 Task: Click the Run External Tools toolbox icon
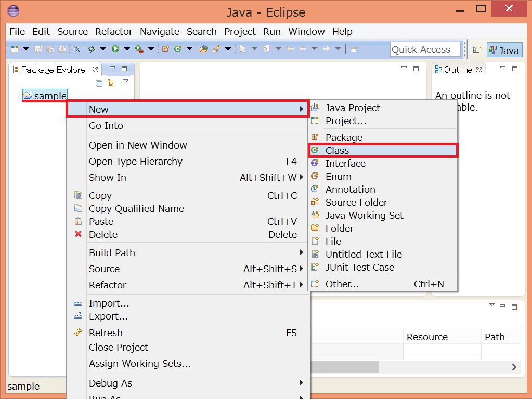click(139, 49)
